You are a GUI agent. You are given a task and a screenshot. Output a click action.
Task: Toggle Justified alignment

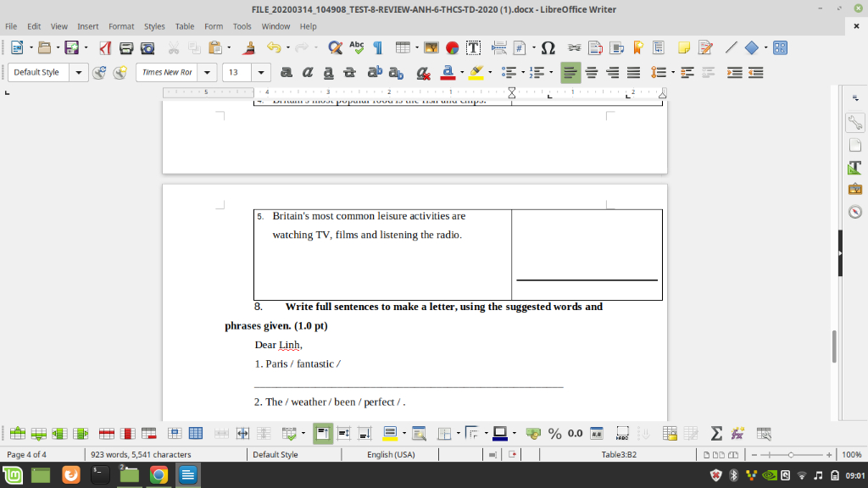coord(634,73)
